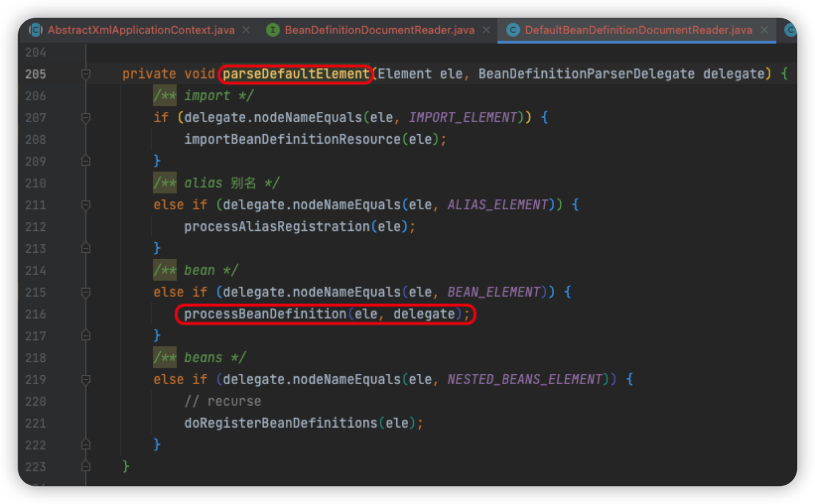Click fold end marker at line 222
The width and height of the screenshot is (815, 504).
(x=85, y=445)
